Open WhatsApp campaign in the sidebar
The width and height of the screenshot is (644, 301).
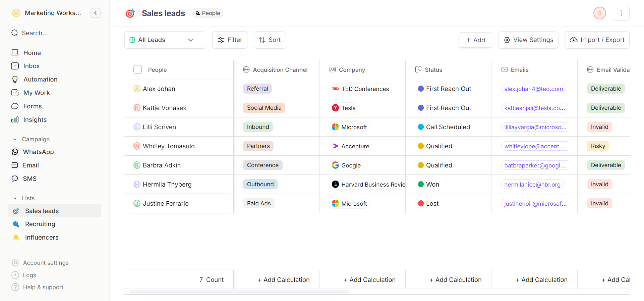(38, 152)
